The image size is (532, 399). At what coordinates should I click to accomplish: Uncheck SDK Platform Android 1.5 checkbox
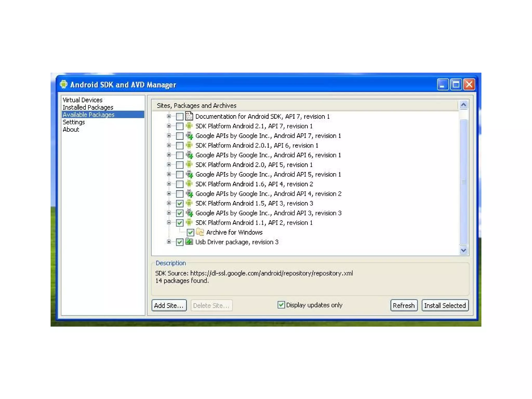click(x=179, y=203)
